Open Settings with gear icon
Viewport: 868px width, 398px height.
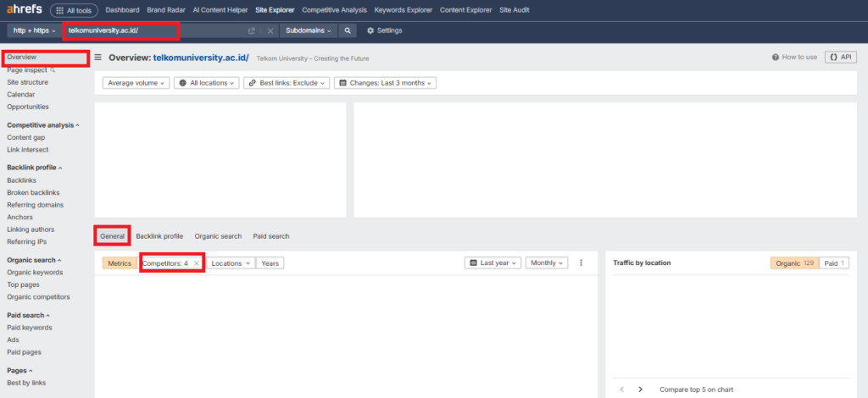click(x=384, y=30)
